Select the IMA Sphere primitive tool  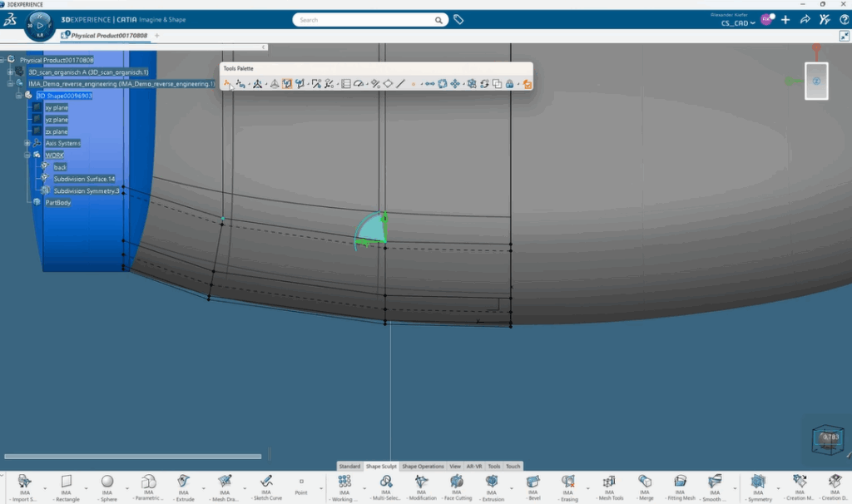click(x=107, y=482)
